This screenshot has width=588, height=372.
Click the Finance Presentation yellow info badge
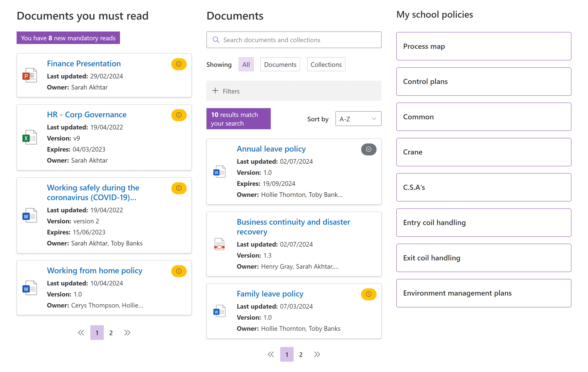click(179, 64)
